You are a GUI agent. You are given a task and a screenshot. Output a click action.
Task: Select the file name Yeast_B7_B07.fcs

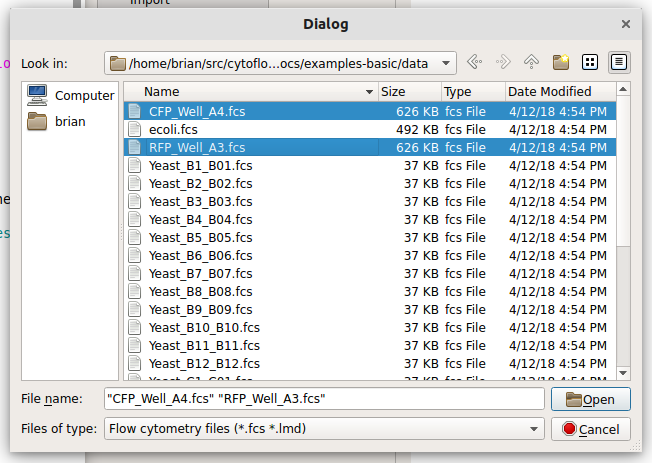pos(201,273)
